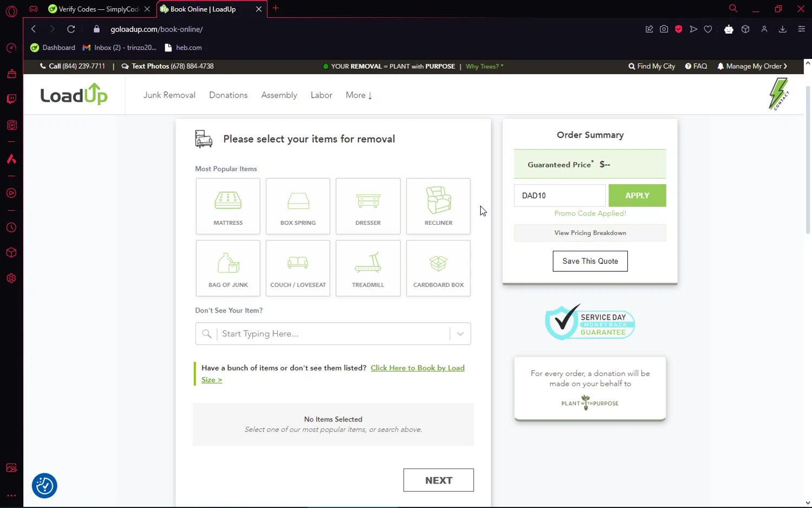This screenshot has width=812, height=508.
Task: Open the browser tab search icon
Action: tap(733, 9)
